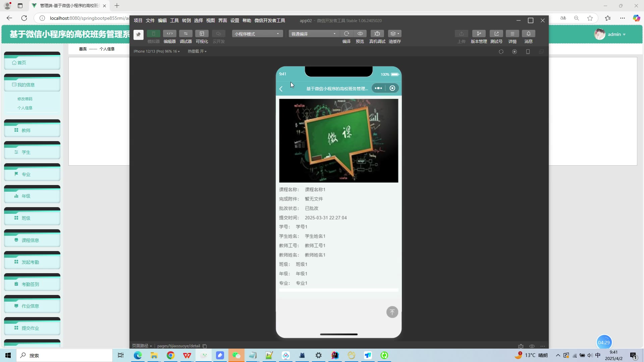Screen dimensions: 644x362
Task: Click the compile (编译) refresh icon
Action: click(346, 34)
